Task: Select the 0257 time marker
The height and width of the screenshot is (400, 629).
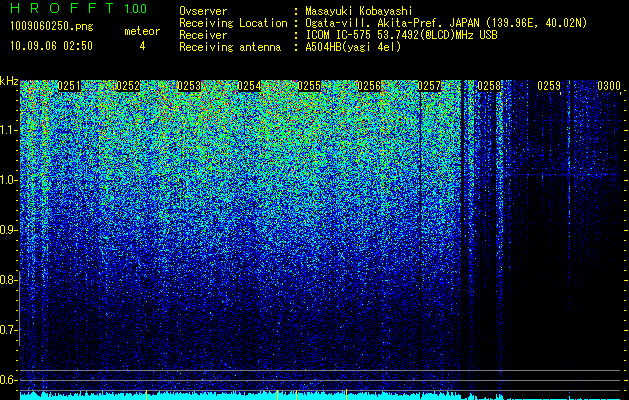Action: [429, 86]
